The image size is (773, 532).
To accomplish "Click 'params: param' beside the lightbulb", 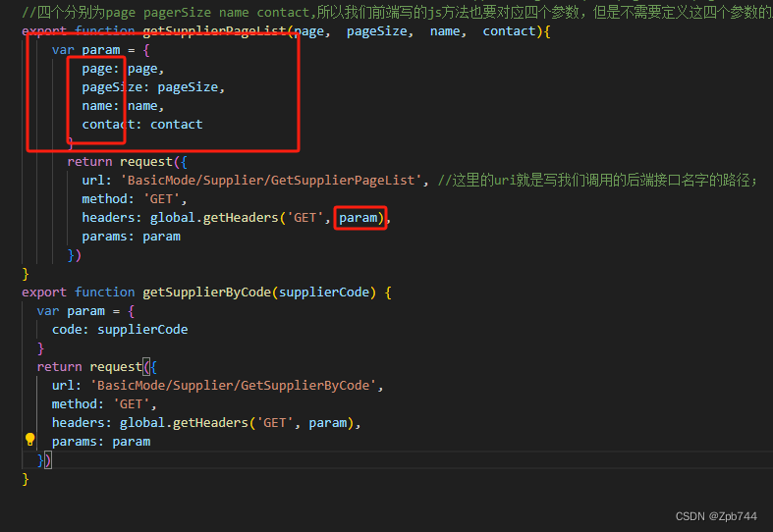I will coord(101,442).
